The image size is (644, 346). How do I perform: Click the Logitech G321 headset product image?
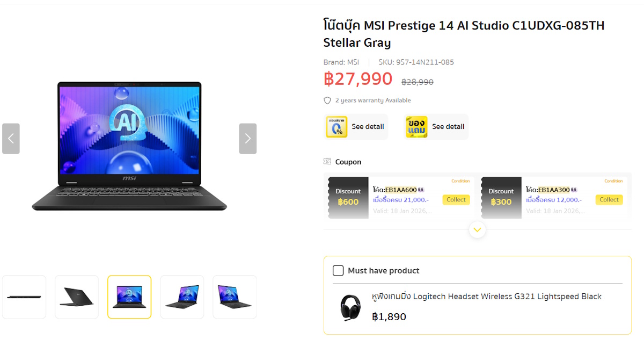click(x=350, y=308)
